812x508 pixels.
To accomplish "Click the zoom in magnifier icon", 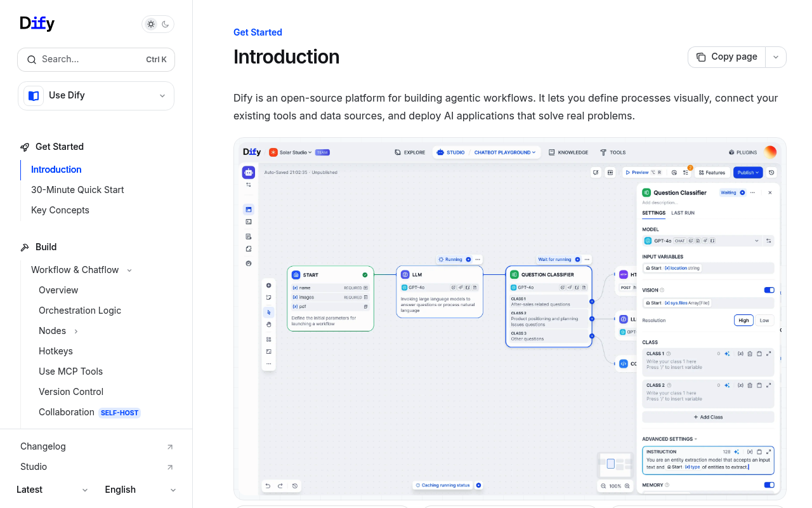I will pyautogui.click(x=627, y=486).
